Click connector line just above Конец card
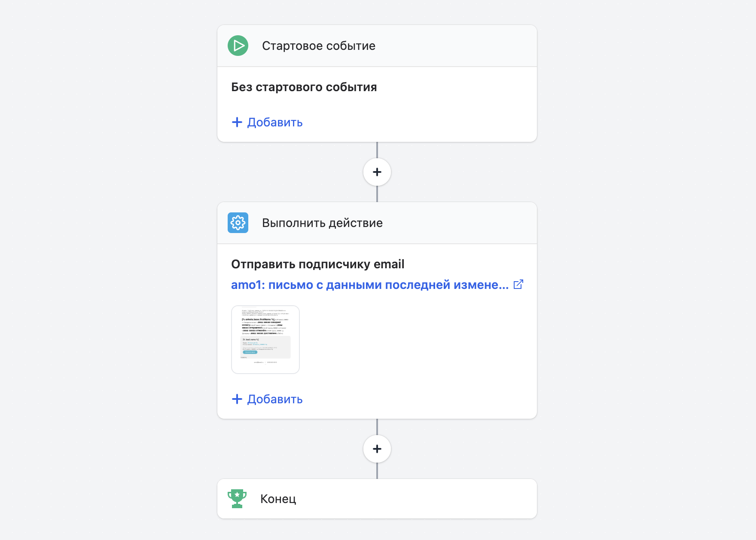 [377, 471]
